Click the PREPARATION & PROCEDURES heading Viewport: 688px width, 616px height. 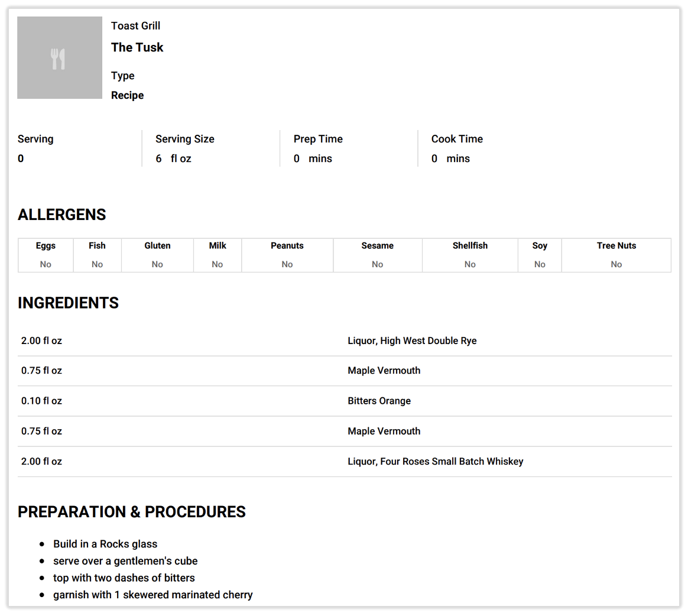(132, 512)
